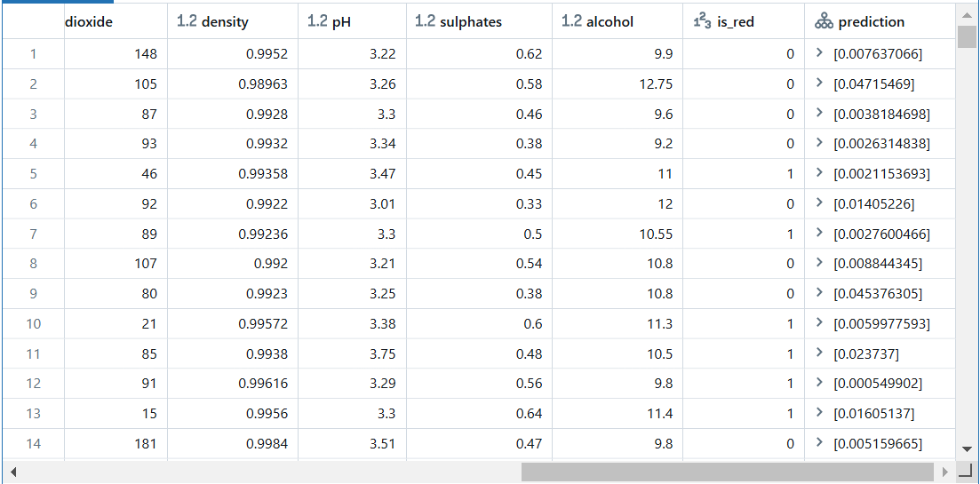Click the alcohol column type icon
Image resolution: width=980 pixels, height=484 pixels.
click(572, 22)
